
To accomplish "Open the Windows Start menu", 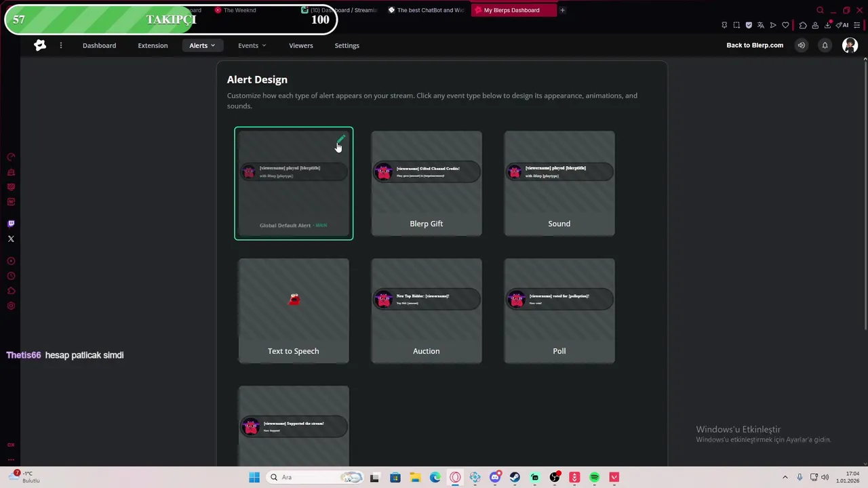I will 254,477.
